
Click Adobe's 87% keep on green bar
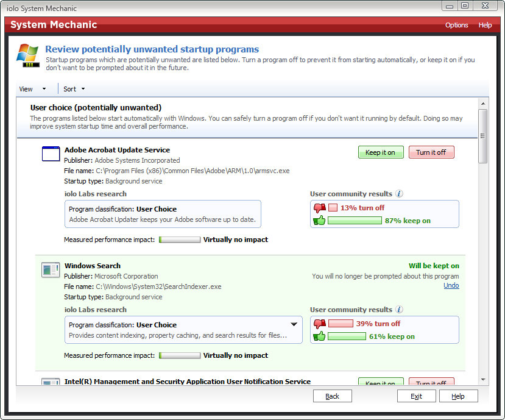355,221
